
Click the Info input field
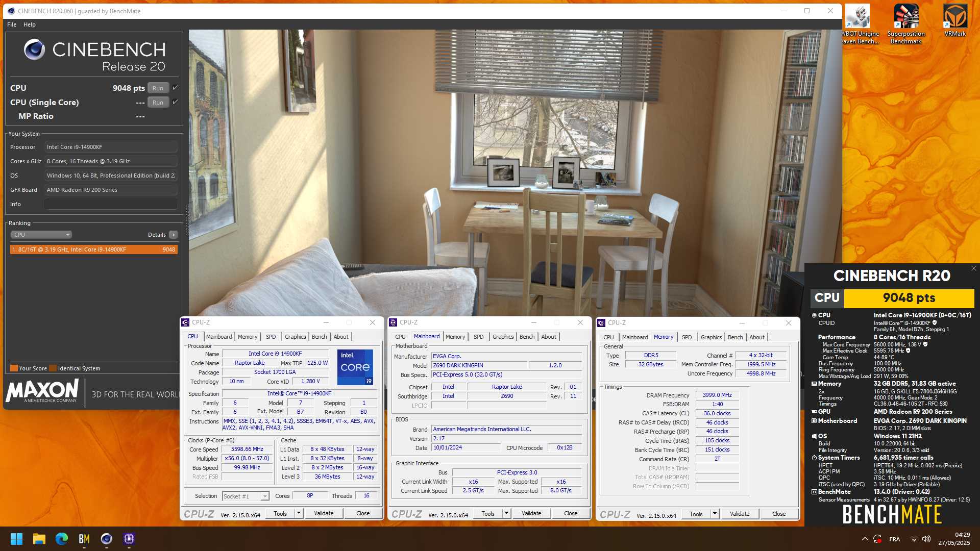coord(111,204)
